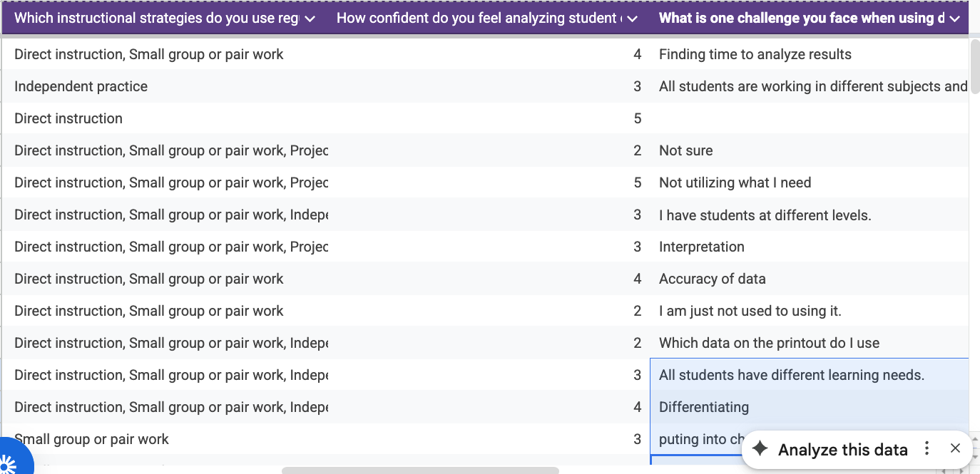This screenshot has height=474, width=980.
Task: Open the instructional strategies column dropdown
Action: click(x=309, y=19)
